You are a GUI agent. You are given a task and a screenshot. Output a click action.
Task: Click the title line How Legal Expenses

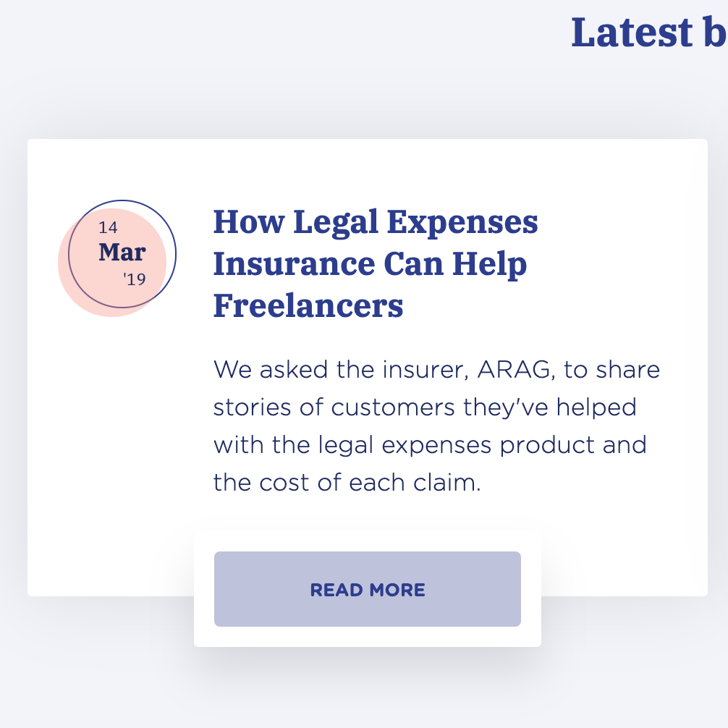click(x=376, y=221)
